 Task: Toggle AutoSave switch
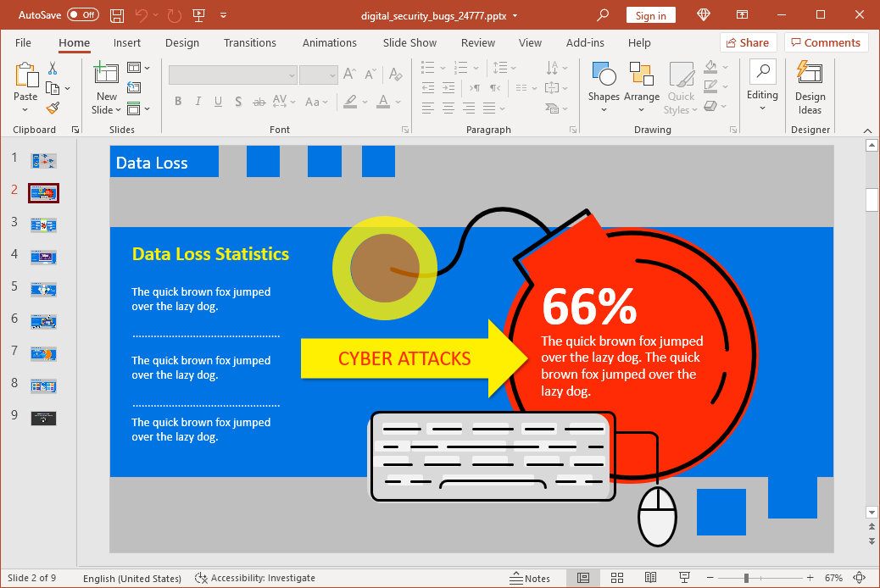click(x=83, y=15)
